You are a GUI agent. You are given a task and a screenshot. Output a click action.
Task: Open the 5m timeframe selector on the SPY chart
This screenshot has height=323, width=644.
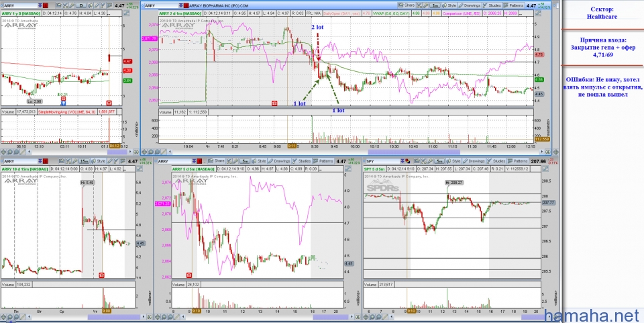pyautogui.click(x=439, y=161)
